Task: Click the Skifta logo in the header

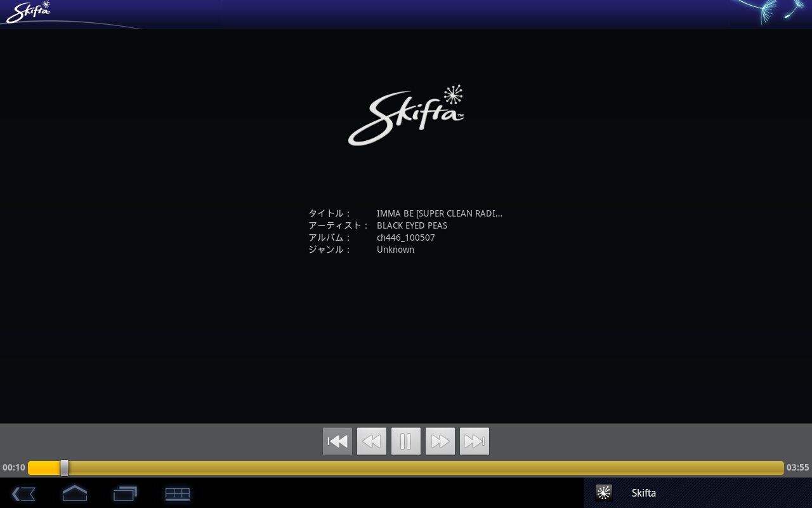Action: click(x=28, y=12)
